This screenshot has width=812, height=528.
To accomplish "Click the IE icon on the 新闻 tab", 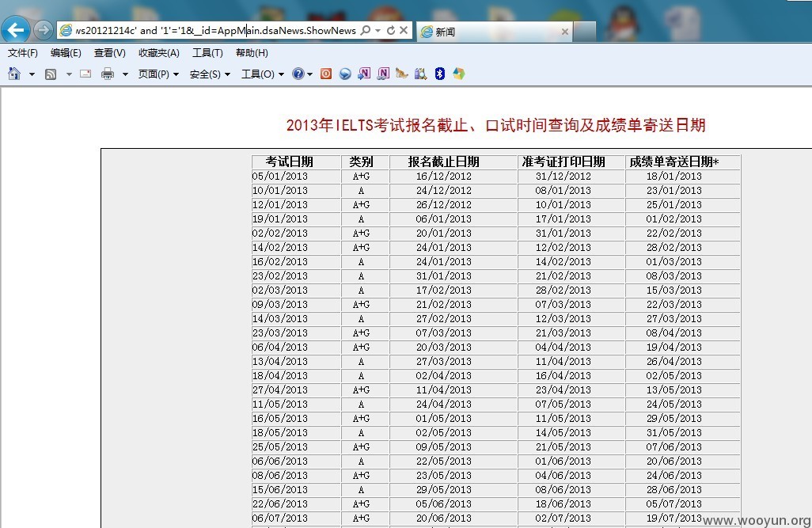I will pos(427,32).
